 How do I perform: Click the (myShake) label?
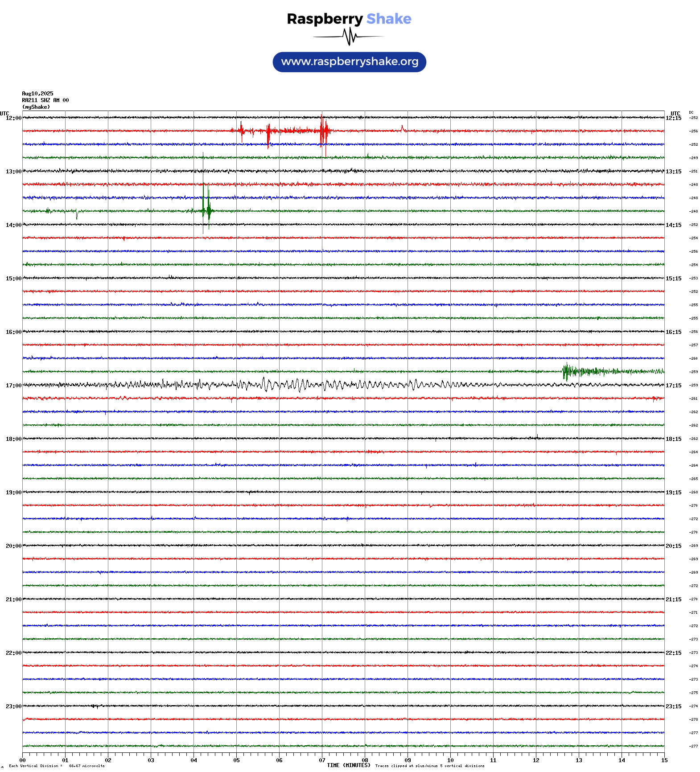[36, 107]
